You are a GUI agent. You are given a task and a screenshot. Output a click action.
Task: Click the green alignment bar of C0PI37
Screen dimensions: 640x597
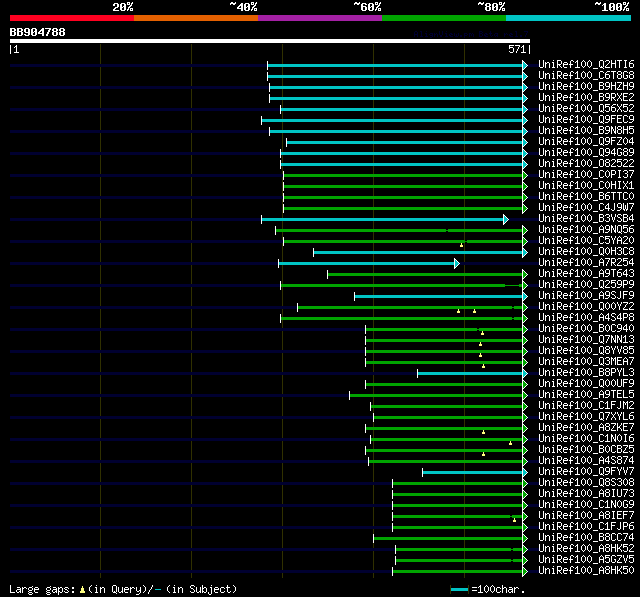(403, 175)
